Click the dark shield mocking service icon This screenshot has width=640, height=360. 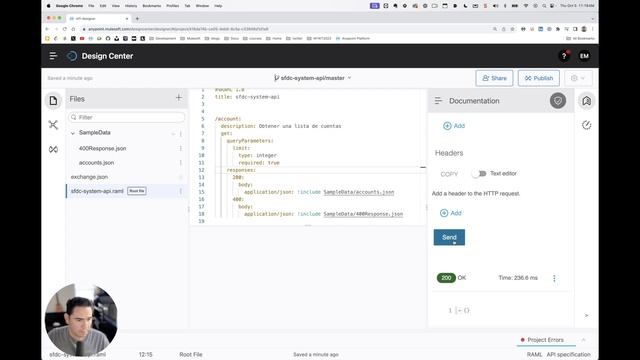tap(558, 101)
